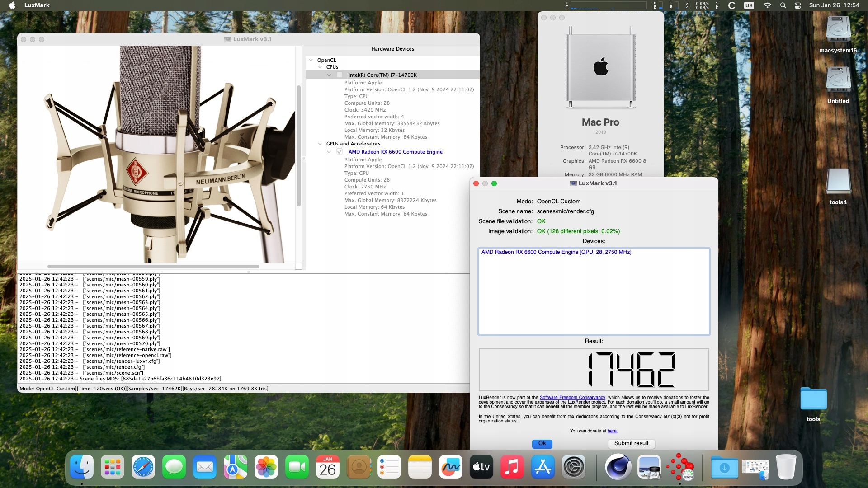Viewport: 868px width, 488px height.
Task: Click the Ok button in results dialog
Action: 542,443
